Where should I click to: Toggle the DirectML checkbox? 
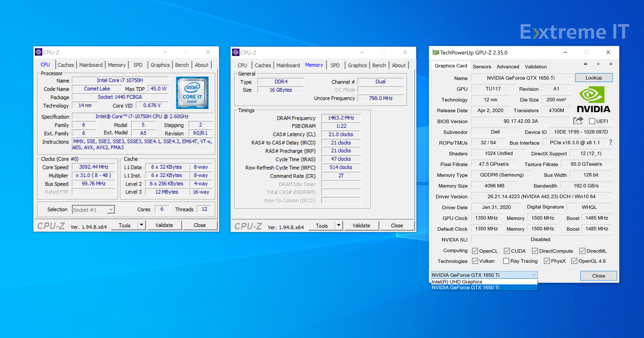582,251
